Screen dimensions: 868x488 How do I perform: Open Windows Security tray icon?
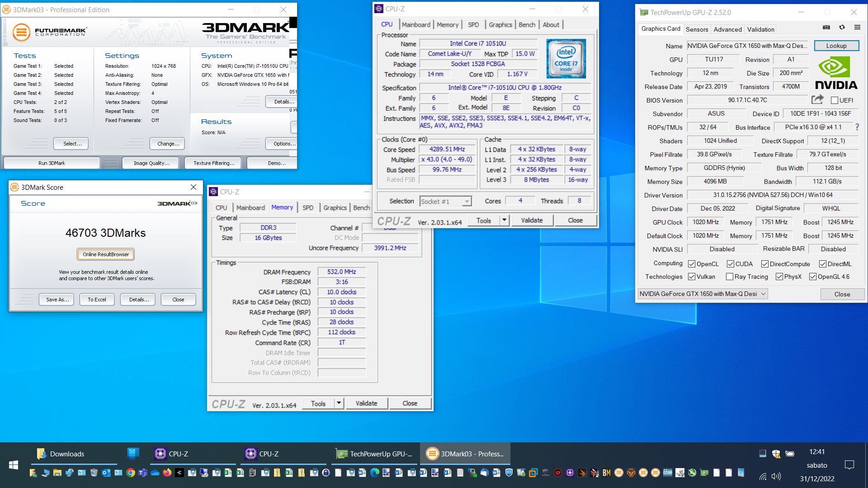[x=776, y=453]
